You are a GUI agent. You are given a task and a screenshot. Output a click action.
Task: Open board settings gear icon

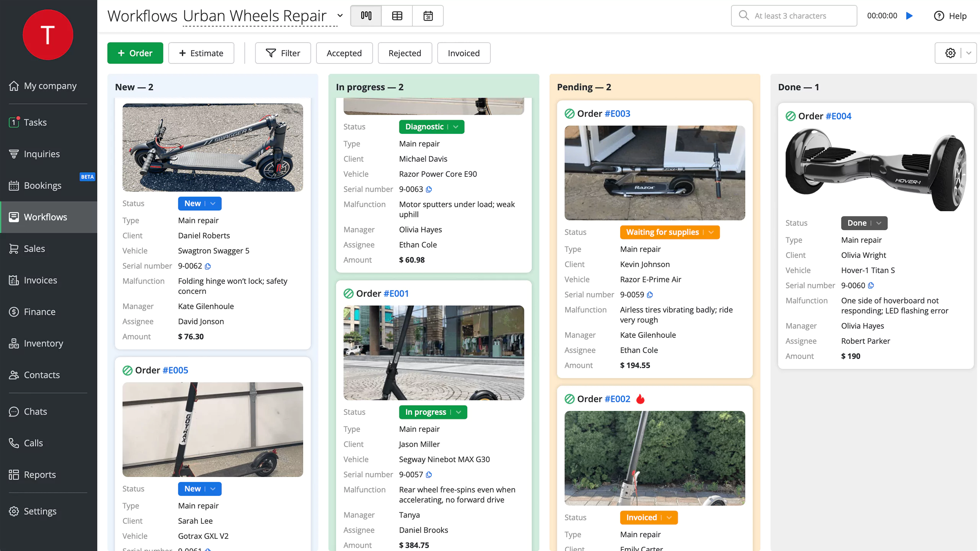tap(950, 53)
